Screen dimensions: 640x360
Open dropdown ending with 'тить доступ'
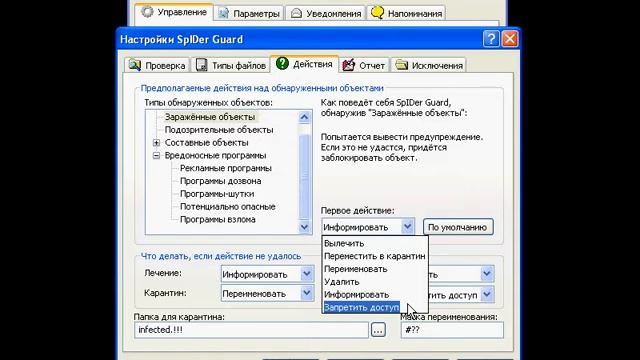point(487,294)
